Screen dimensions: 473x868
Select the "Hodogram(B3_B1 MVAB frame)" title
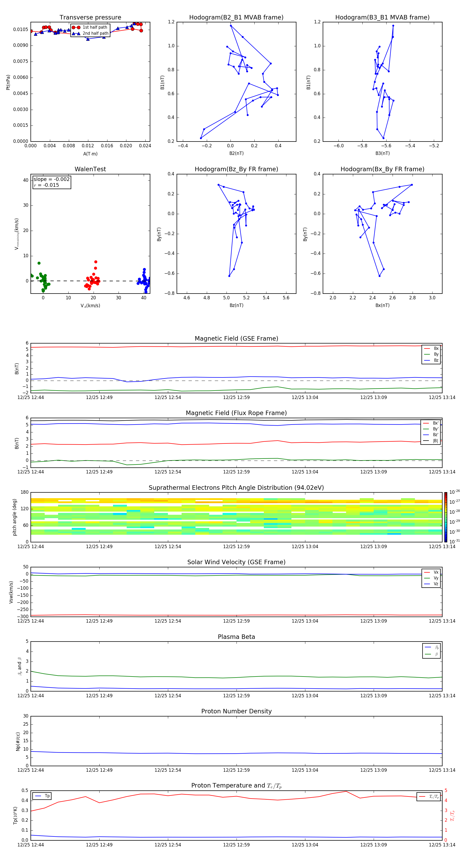pos(382,17)
